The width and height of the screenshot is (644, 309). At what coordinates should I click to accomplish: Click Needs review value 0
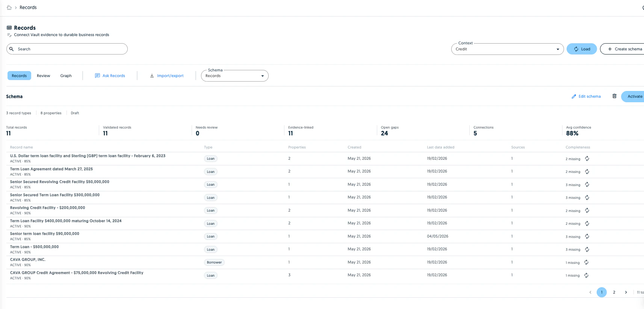(x=198, y=133)
